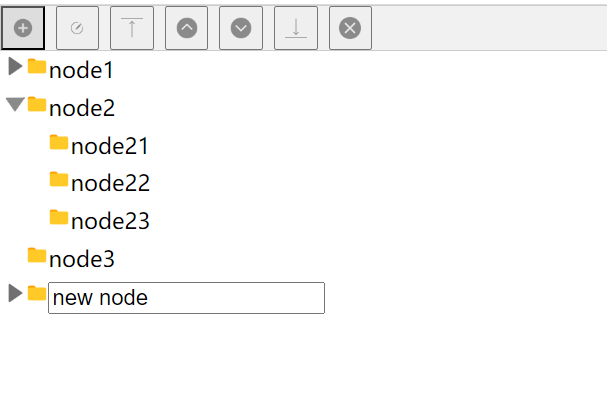Click the folder icon of the new node
Screen dimensions: 607x402
click(x=37, y=293)
